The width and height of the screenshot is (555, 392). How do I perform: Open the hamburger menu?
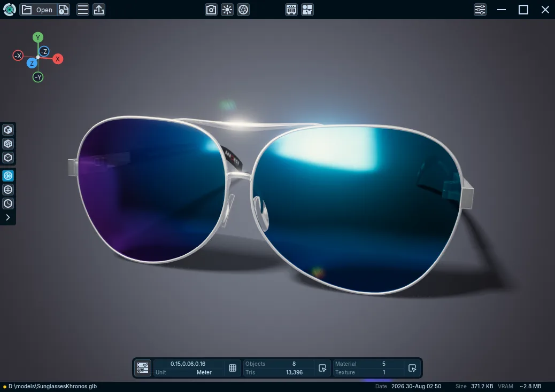tap(83, 10)
